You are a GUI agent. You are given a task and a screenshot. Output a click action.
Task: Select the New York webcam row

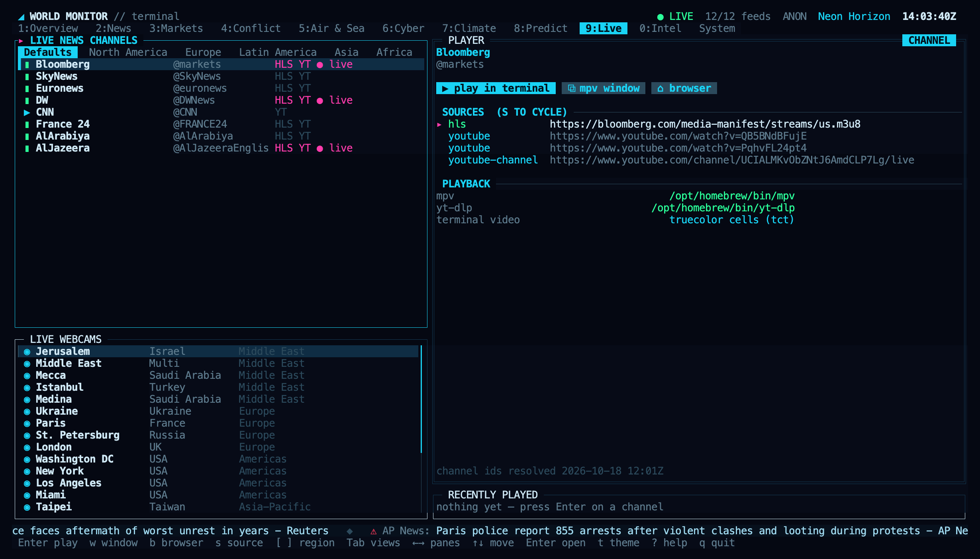pos(218,471)
